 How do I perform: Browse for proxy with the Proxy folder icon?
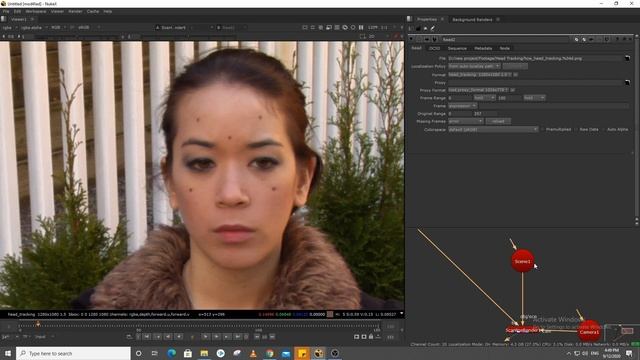627,82
